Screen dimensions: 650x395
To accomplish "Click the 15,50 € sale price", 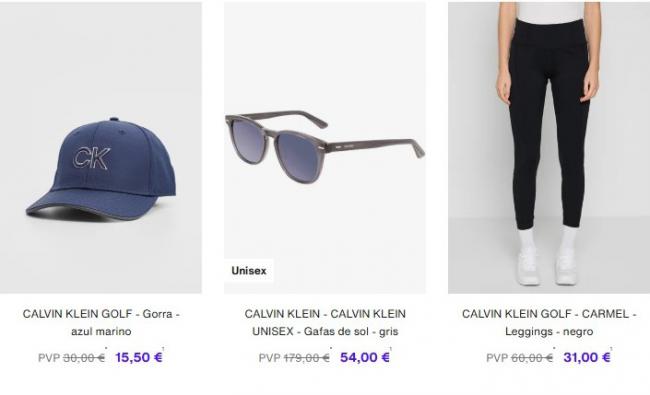I will (139, 357).
